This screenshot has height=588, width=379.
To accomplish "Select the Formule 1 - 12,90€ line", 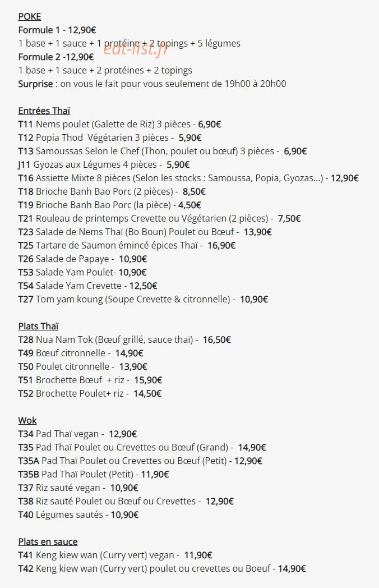I will click(x=57, y=30).
